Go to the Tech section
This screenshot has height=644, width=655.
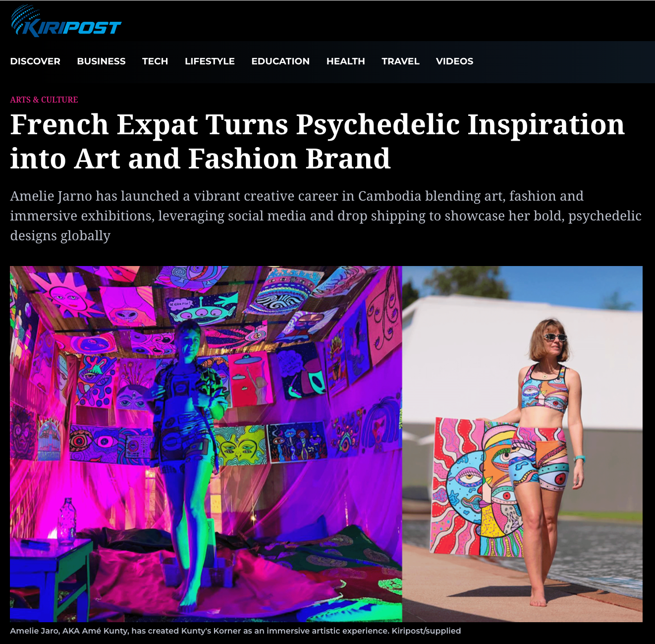click(x=155, y=61)
